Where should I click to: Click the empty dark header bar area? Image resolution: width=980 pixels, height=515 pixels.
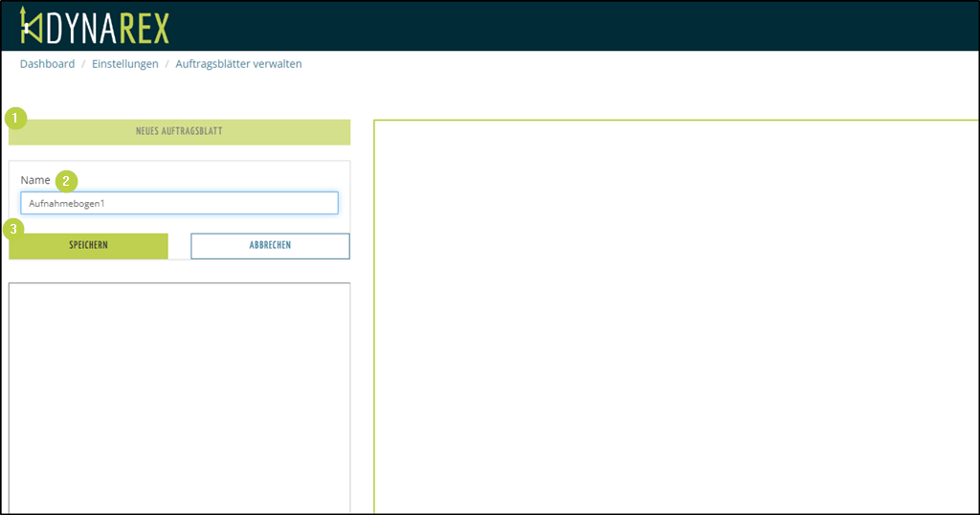tap(574, 26)
